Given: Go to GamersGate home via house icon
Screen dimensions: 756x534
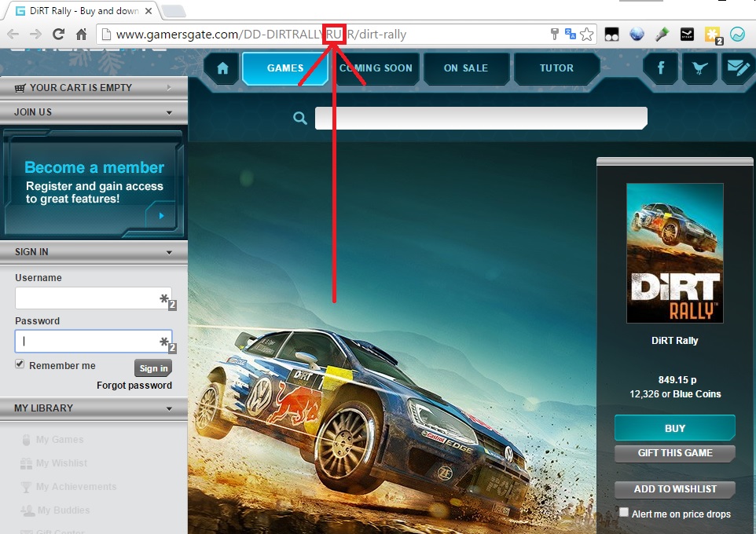Looking at the screenshot, I should coord(222,68).
